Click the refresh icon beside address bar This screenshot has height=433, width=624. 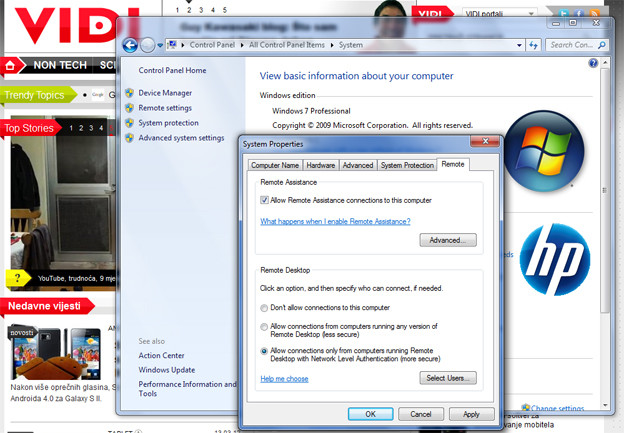coord(534,45)
